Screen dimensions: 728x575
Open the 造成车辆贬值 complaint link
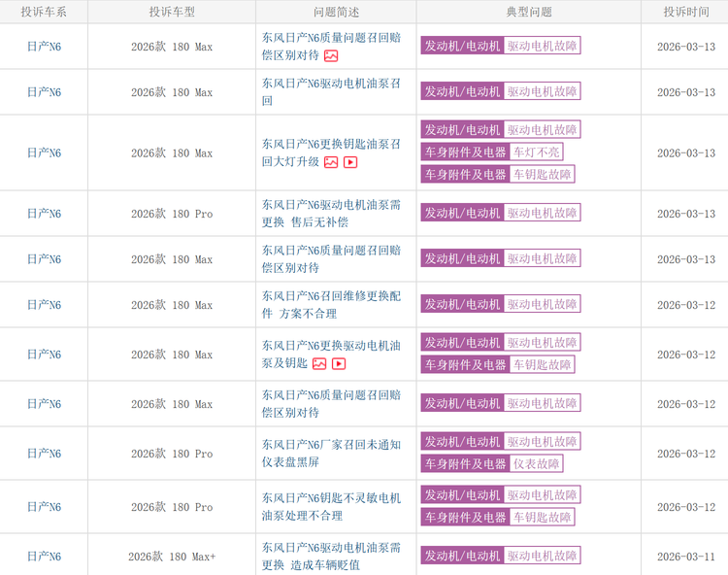click(x=330, y=557)
